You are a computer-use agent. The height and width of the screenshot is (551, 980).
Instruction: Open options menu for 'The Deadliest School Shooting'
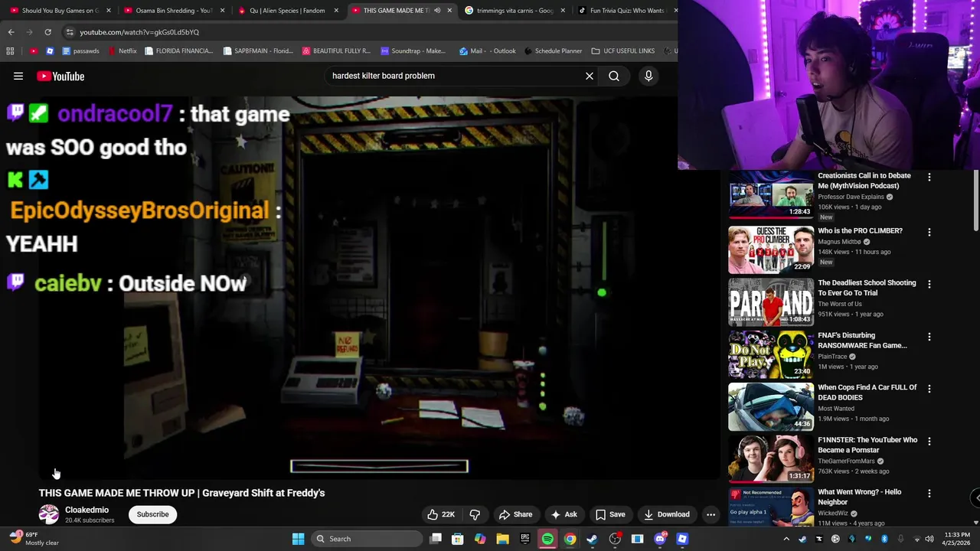[x=929, y=284]
